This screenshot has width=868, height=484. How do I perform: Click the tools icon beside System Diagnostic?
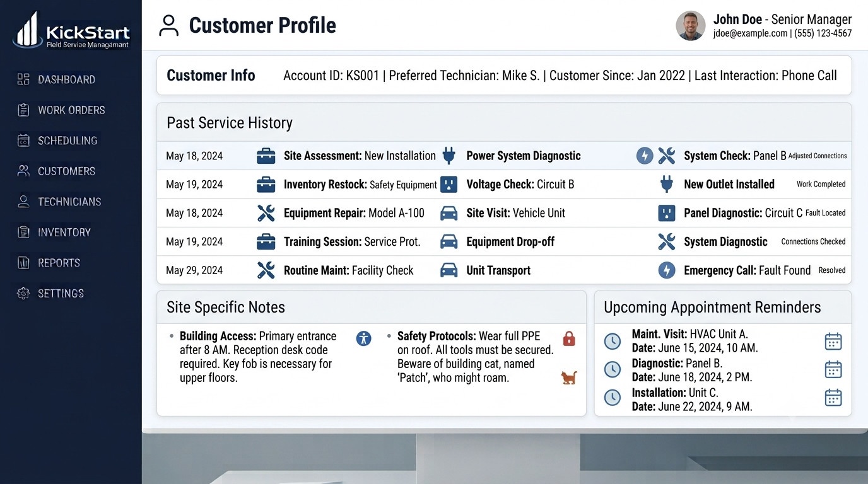click(667, 241)
